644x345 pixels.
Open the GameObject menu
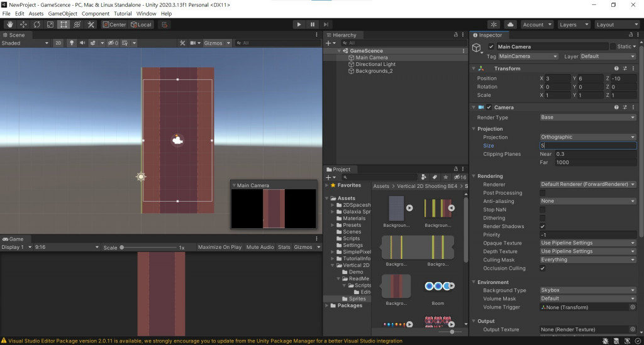click(63, 13)
